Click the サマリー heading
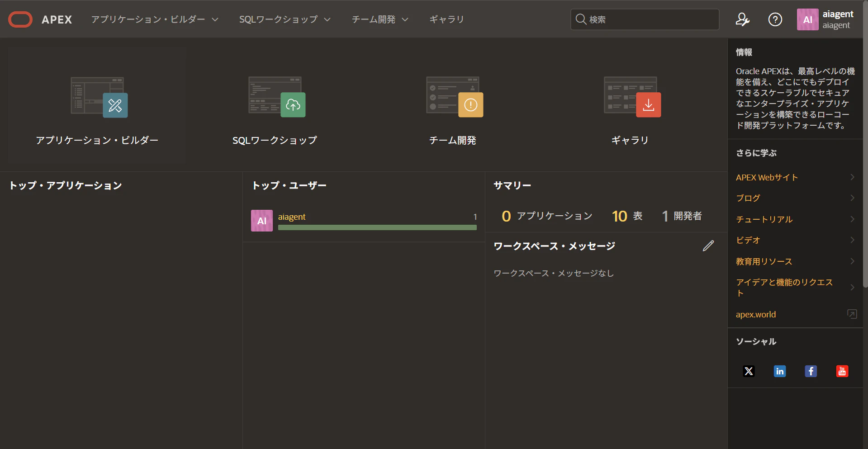This screenshot has width=868, height=449. tap(512, 185)
